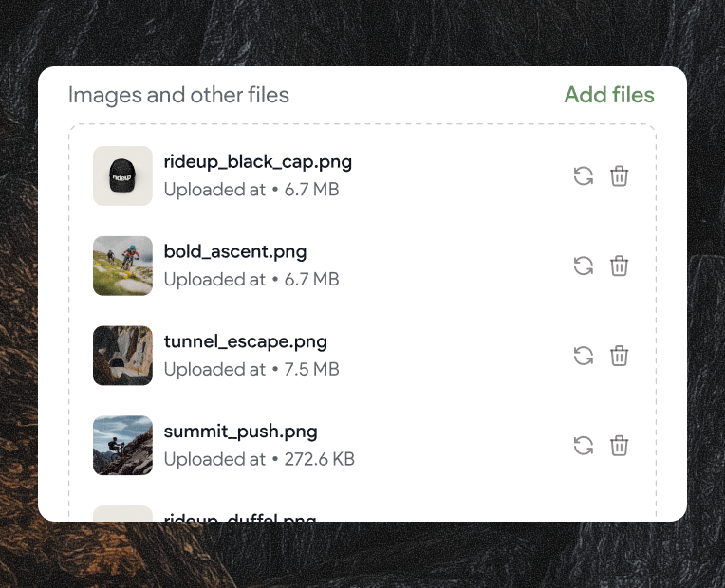Re-upload bold_ascent.png using refresh icon

(584, 266)
